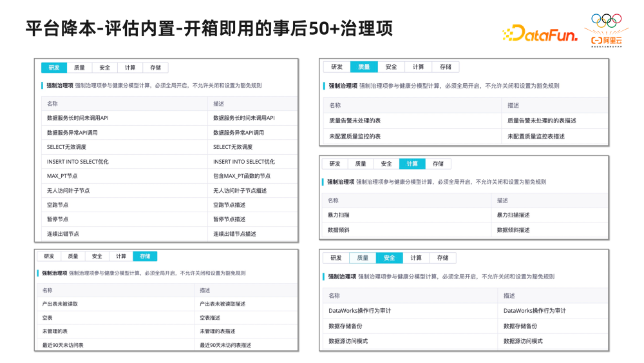Select the highlighted 安全 tab
Screen dimensions: 644x363
coord(389,258)
